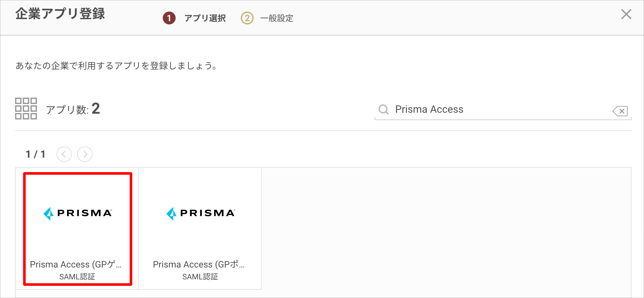Select step 2 circle indicator
Viewport: 644px width, 298px height.
pos(247,18)
